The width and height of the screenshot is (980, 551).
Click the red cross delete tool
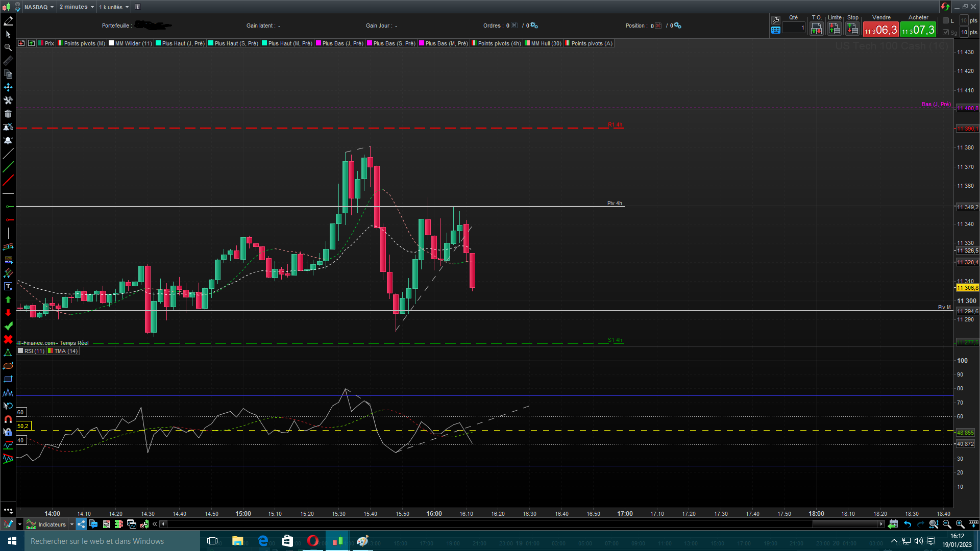(8, 339)
